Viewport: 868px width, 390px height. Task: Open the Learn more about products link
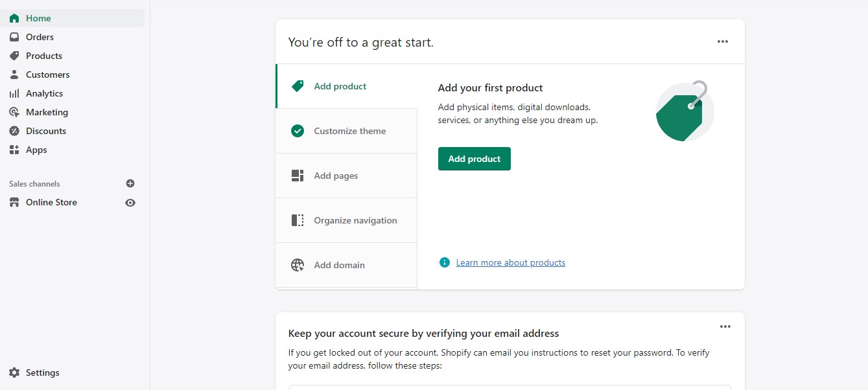[510, 262]
